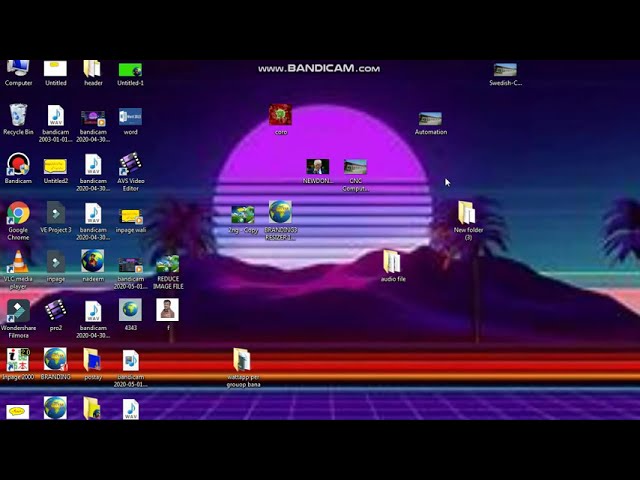Select the inpage wali video file

tap(131, 220)
